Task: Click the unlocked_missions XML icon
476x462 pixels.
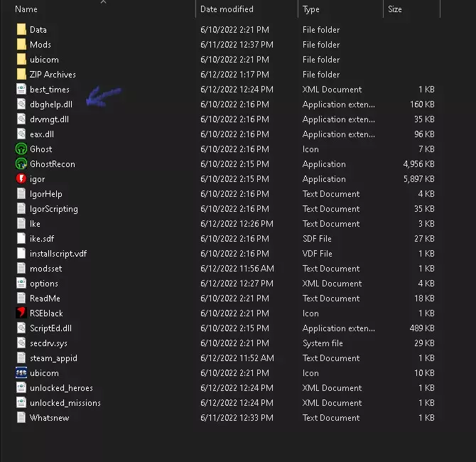Action: pos(21,403)
